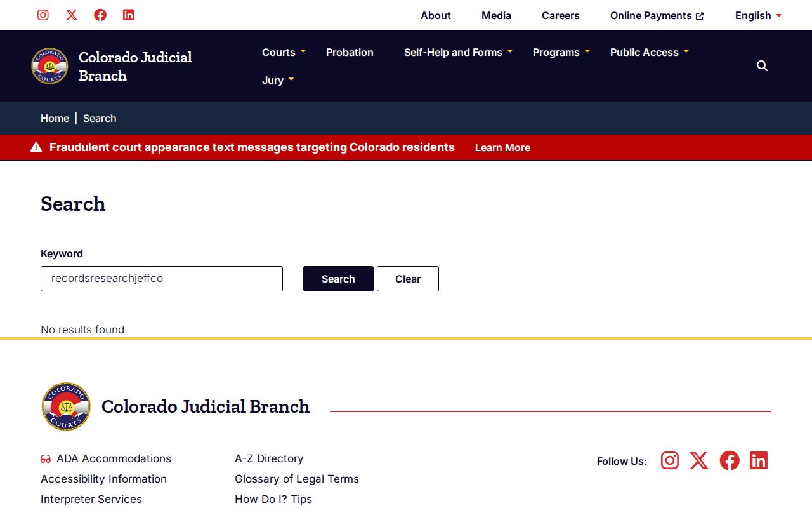Image resolution: width=812 pixels, height=508 pixels.
Task: Click the 'Search' page heading
Action: point(73,204)
